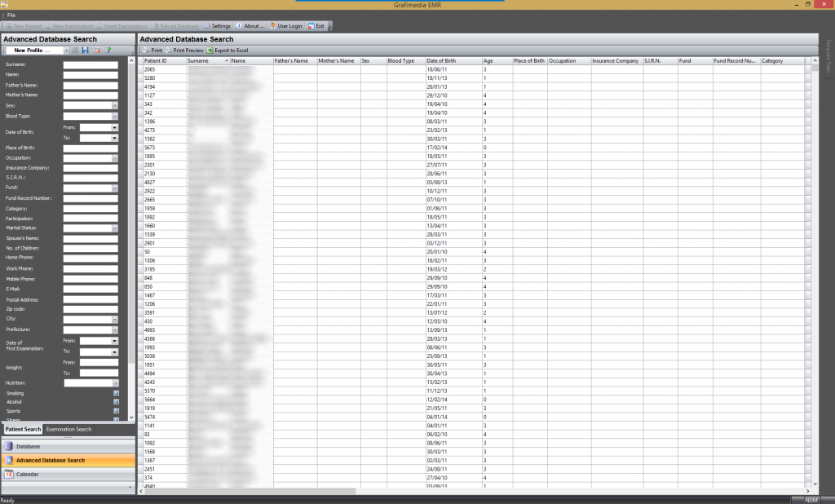Open the File menu
This screenshot has width=835, height=504.
tap(11, 15)
